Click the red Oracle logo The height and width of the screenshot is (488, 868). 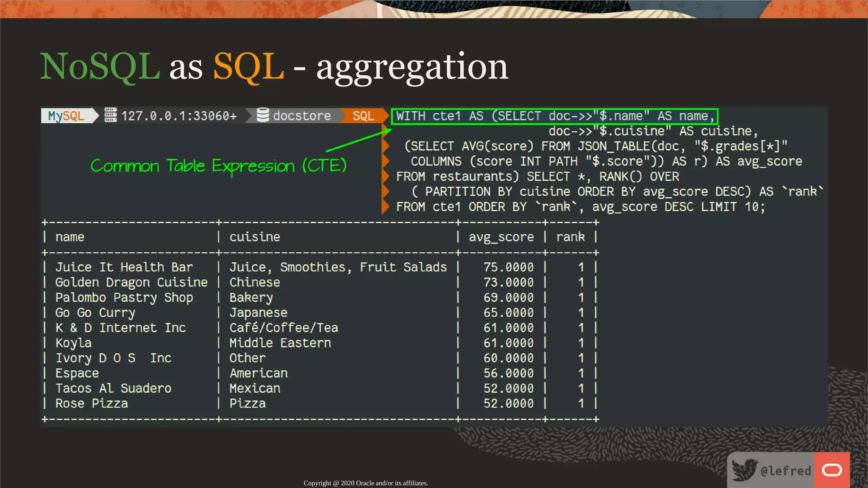click(x=832, y=470)
